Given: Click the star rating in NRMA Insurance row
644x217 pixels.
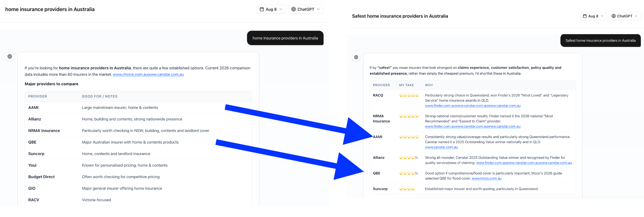Looking at the screenshot, I should click(409, 116).
